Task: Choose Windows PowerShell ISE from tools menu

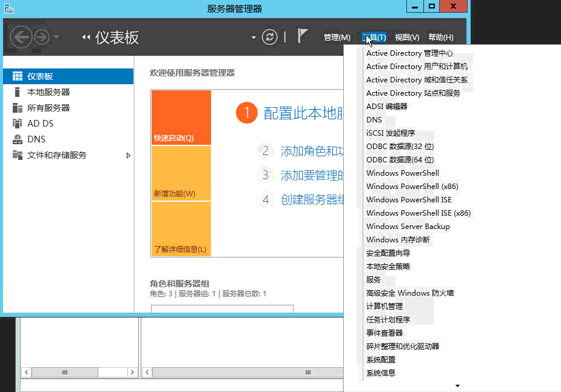Action: pyautogui.click(x=409, y=200)
